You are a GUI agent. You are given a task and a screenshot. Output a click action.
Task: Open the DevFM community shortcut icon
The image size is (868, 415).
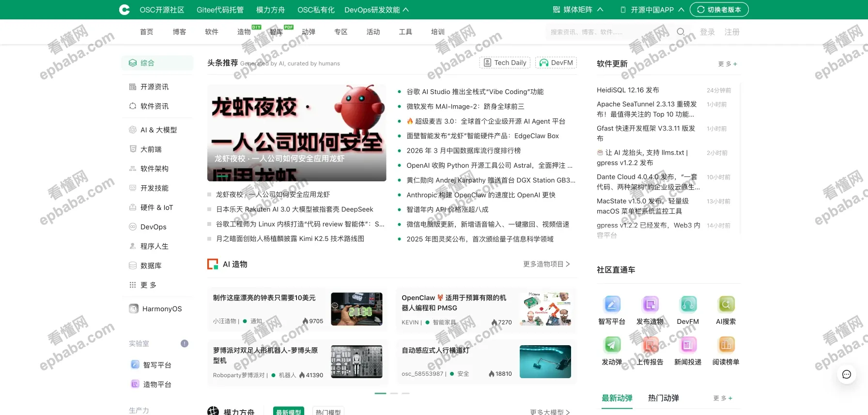pos(688,304)
